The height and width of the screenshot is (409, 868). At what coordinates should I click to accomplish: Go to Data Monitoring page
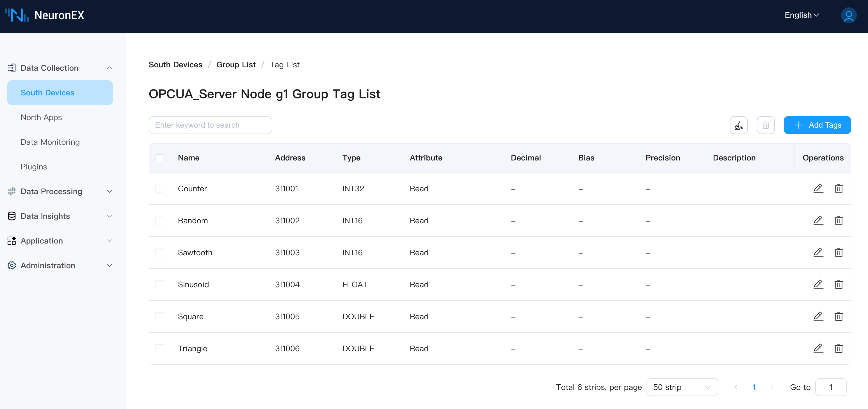(x=50, y=142)
